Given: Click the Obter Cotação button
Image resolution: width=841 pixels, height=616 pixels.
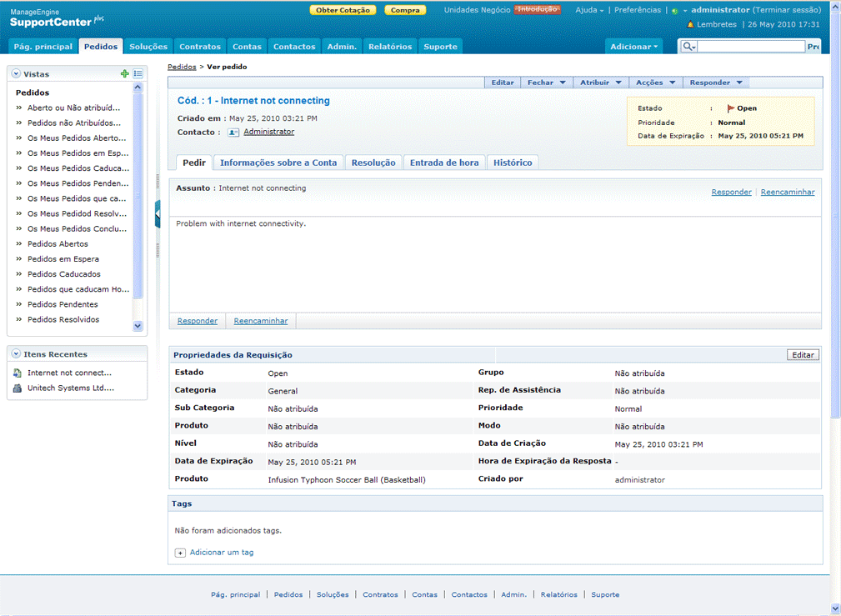Looking at the screenshot, I should (343, 10).
